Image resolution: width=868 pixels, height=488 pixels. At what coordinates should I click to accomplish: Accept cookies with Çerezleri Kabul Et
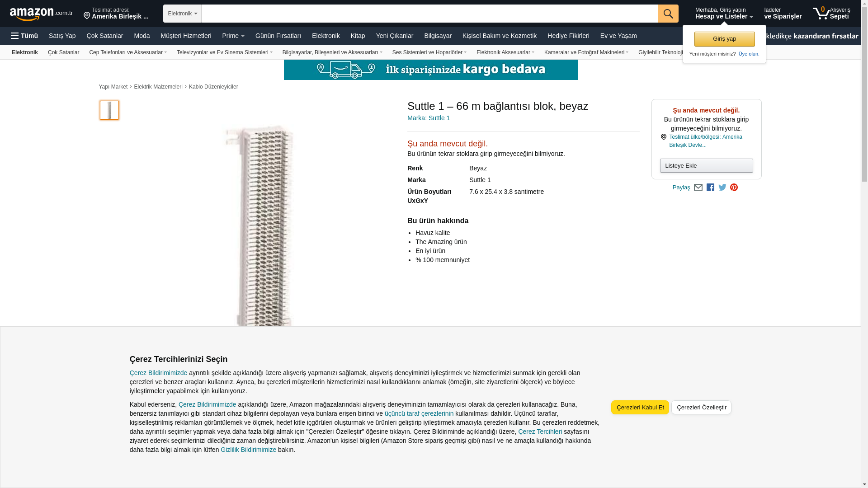coord(640,407)
